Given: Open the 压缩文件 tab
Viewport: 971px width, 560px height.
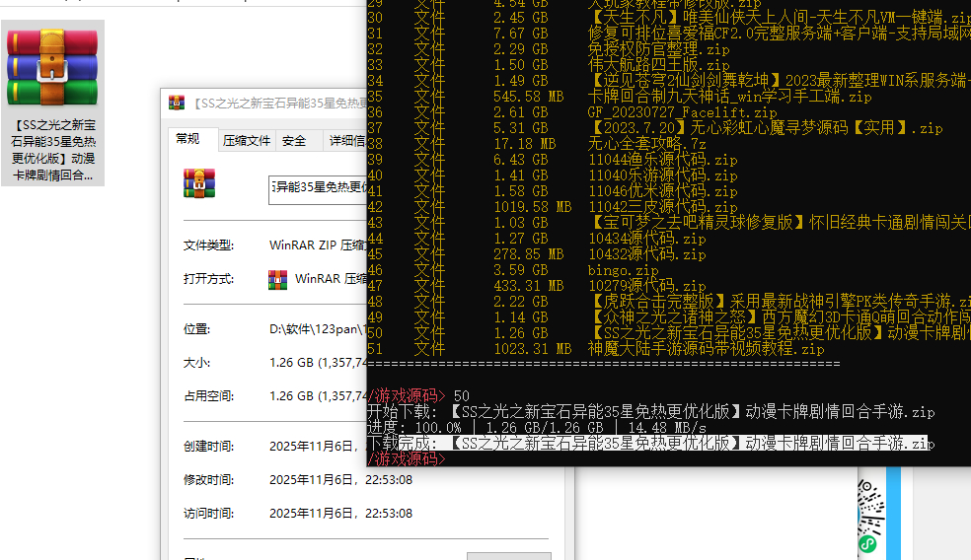Looking at the screenshot, I should click(246, 141).
